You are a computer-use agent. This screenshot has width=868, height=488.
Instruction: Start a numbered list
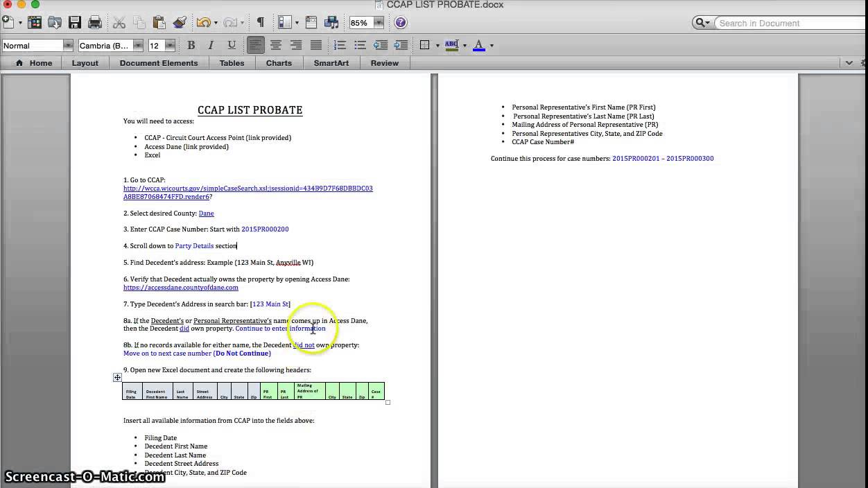pyautogui.click(x=340, y=45)
